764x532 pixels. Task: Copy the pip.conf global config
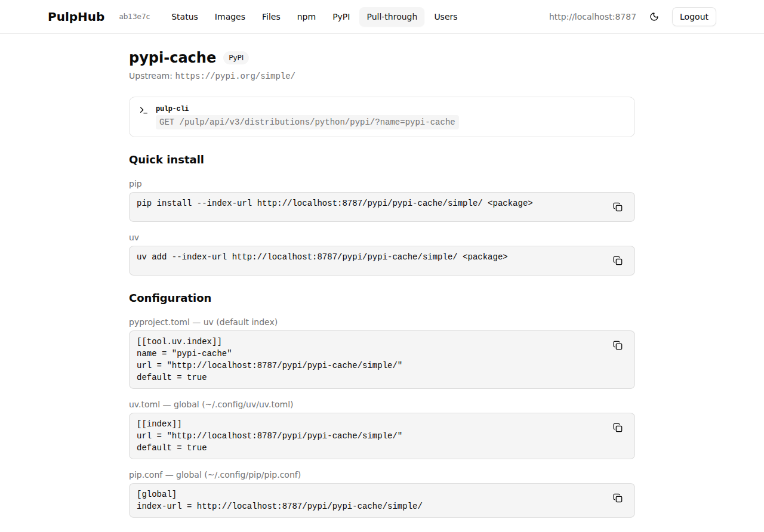point(618,498)
